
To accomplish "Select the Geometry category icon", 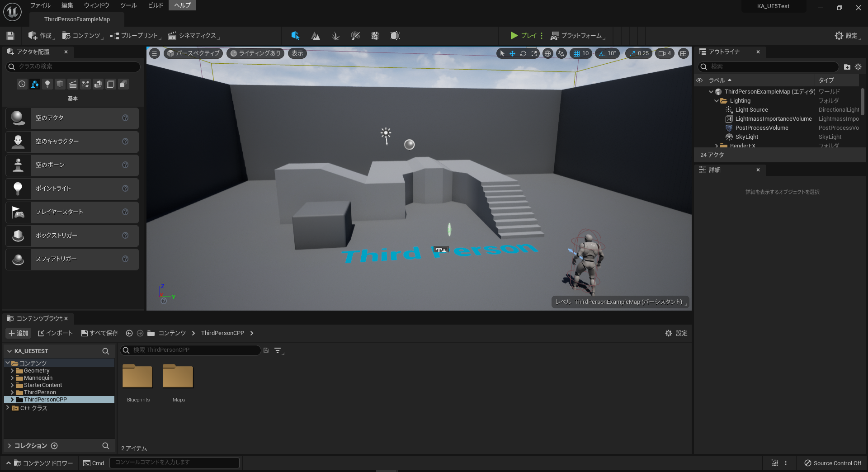I will (x=98, y=84).
